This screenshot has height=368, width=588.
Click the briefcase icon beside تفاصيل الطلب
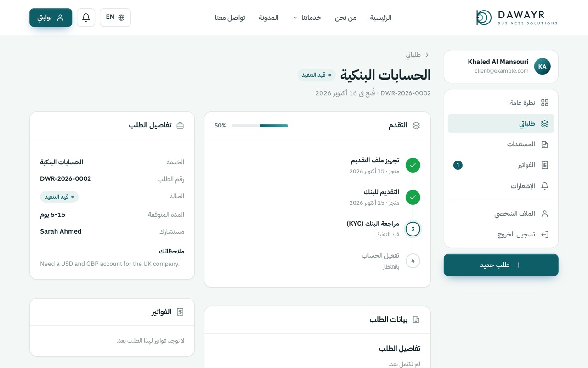pyautogui.click(x=180, y=126)
